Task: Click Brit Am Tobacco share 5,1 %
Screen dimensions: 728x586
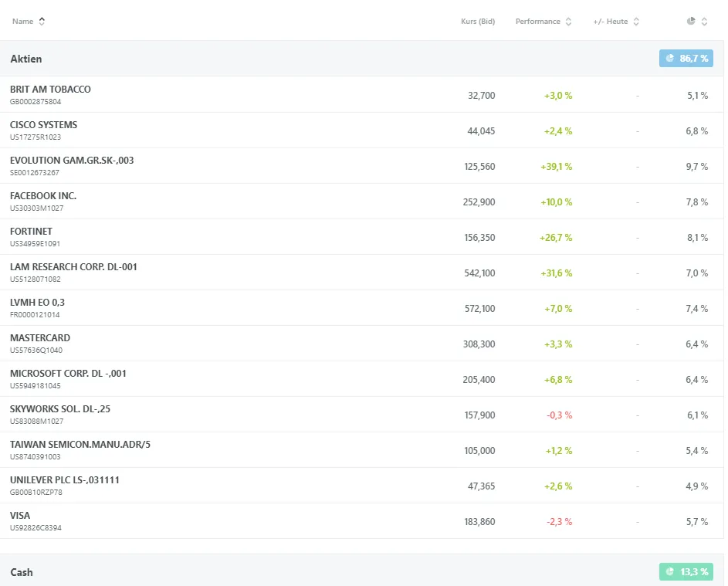Action: tap(697, 96)
